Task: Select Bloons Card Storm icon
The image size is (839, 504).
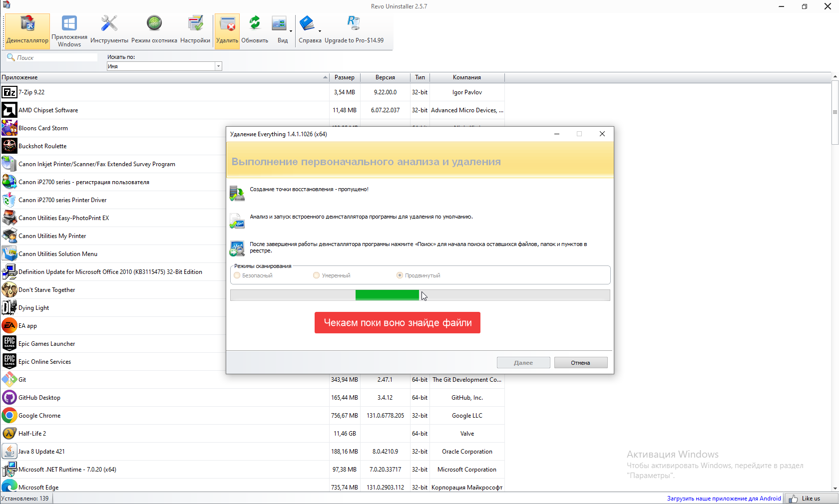Action: click(x=9, y=128)
